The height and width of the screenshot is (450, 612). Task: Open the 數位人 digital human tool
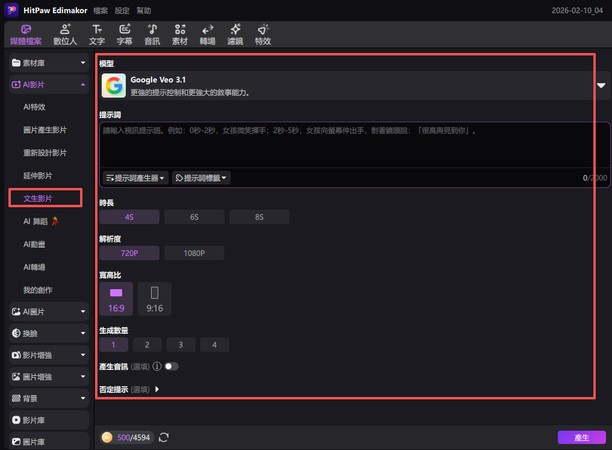[65, 35]
